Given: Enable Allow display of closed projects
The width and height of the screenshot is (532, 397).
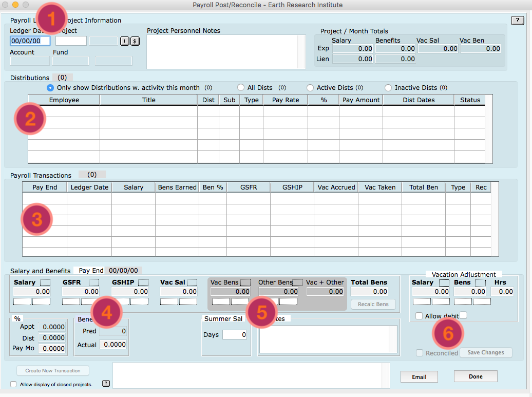Looking at the screenshot, I should (x=13, y=384).
